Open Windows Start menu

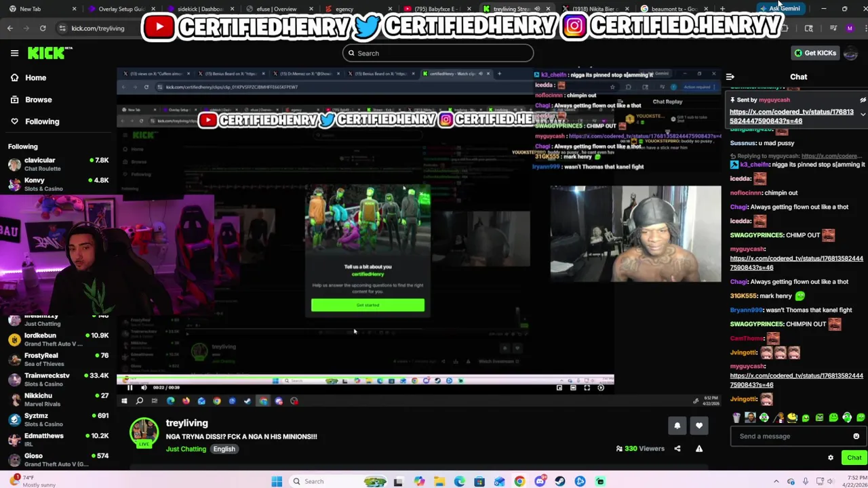pyautogui.click(x=277, y=481)
